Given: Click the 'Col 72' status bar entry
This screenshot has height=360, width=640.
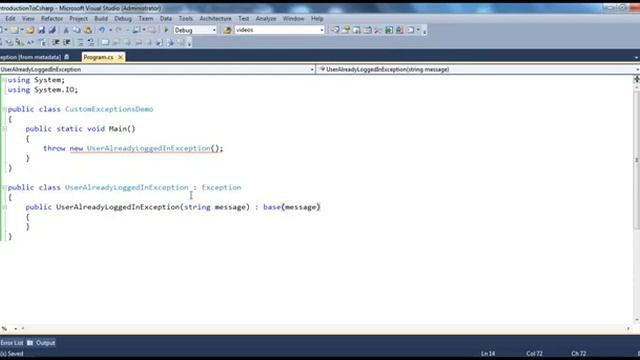Looking at the screenshot, I should point(534,353).
